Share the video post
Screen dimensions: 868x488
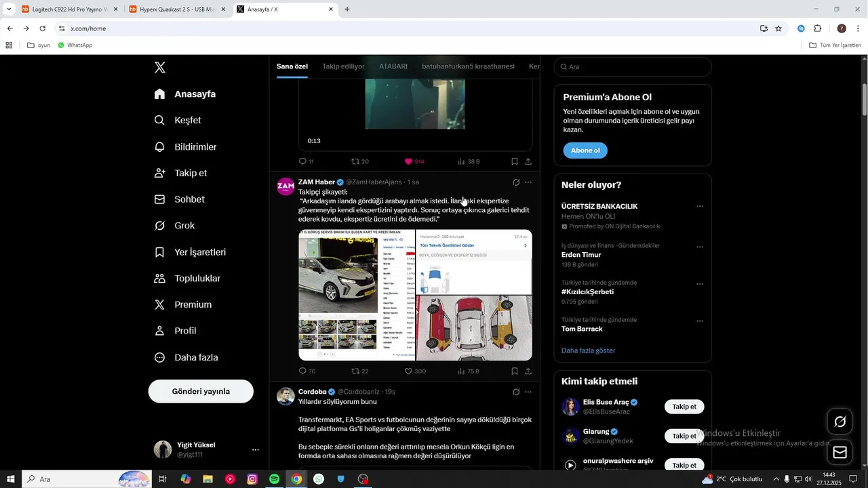coord(528,161)
